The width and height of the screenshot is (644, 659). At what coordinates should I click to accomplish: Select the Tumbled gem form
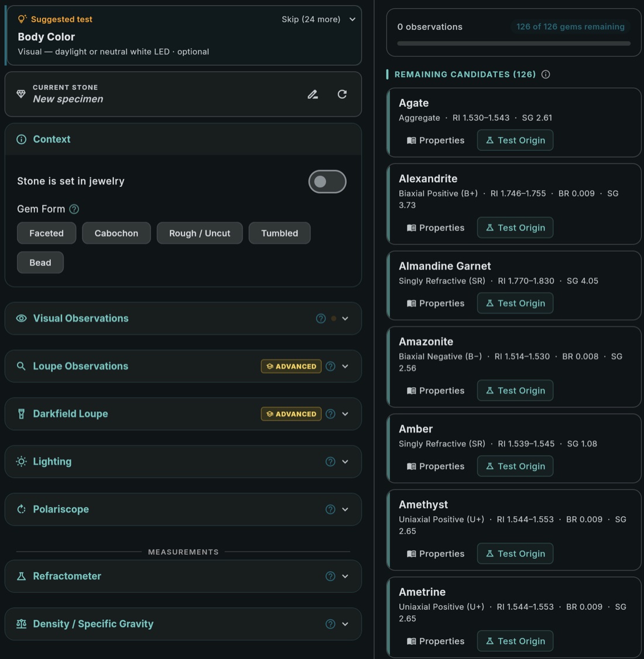(x=279, y=233)
